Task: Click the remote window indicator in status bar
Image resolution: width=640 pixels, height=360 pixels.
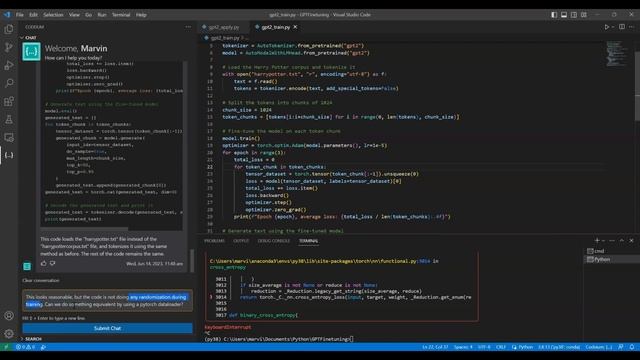Action: (6, 347)
